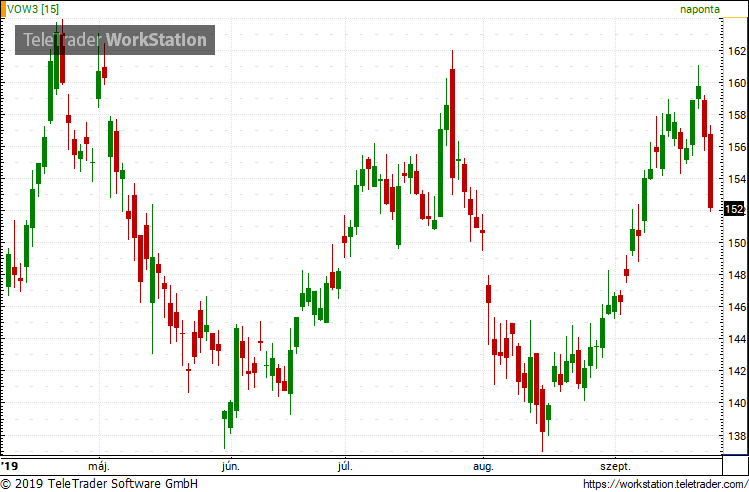Click the 2019 TeleTrader Software GmbH copyright text
This screenshot has width=749, height=492.
[x=99, y=484]
